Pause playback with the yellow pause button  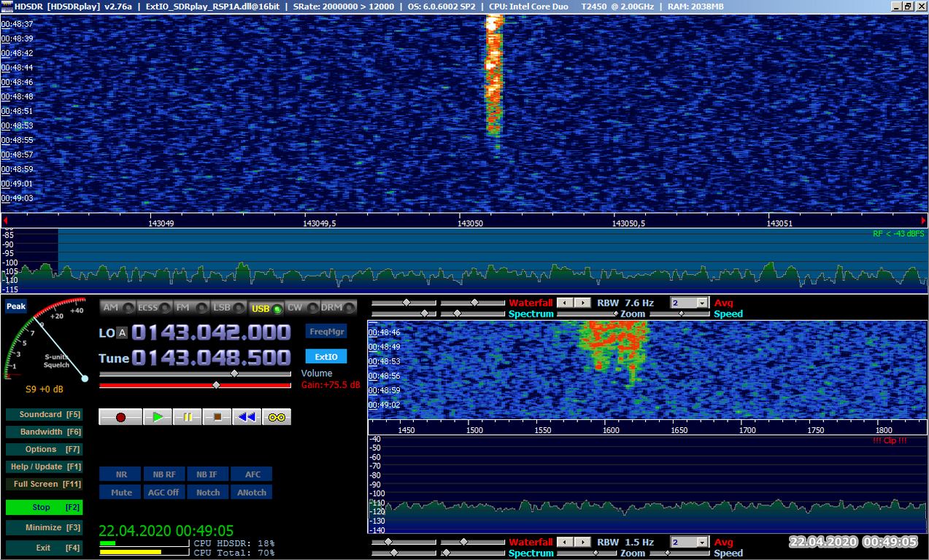tap(188, 417)
